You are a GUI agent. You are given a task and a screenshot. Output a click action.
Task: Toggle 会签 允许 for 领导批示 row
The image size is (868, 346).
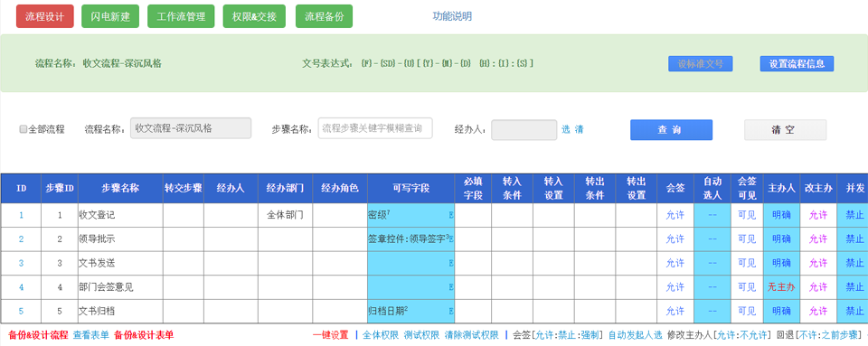(x=675, y=239)
